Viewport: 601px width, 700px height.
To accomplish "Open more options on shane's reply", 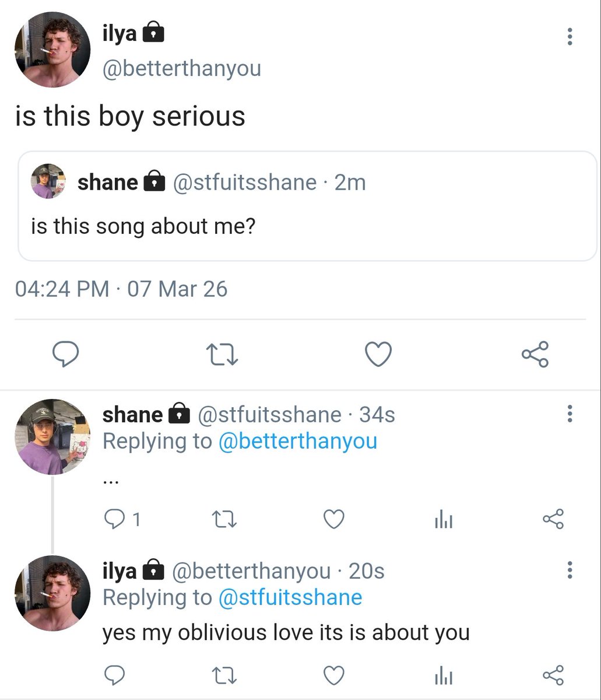I will tap(570, 414).
